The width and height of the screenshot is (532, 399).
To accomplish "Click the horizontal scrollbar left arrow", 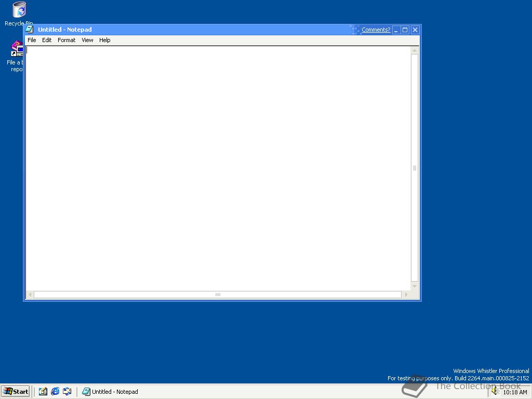I will pos(30,295).
